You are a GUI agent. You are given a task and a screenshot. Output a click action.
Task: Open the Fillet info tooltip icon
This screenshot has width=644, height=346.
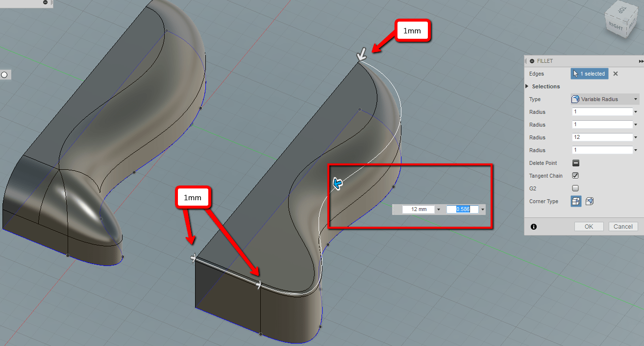[x=534, y=227]
